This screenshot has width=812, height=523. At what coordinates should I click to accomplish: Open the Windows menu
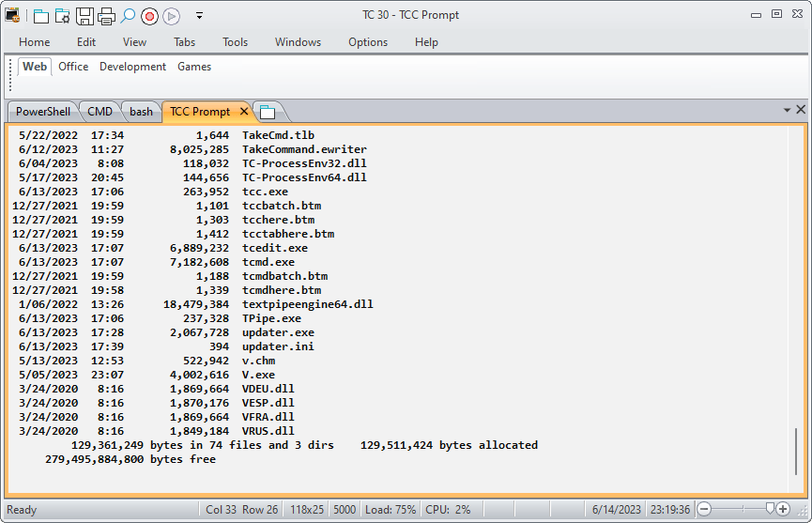coord(298,42)
